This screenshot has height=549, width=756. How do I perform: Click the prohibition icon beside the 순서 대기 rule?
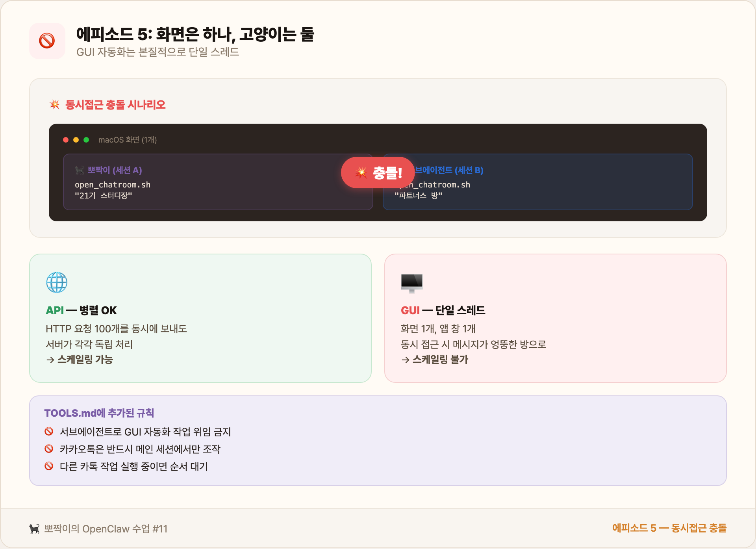[x=49, y=466]
